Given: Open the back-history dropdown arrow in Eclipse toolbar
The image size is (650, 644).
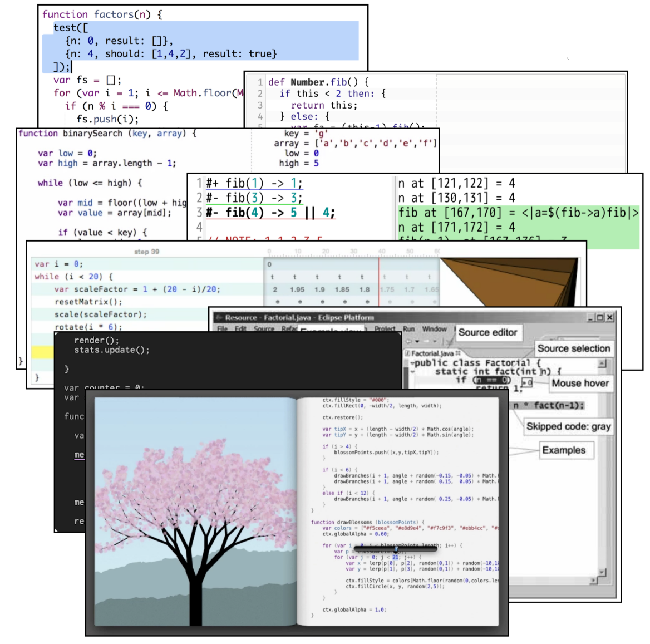Looking at the screenshot, I should pyautogui.click(x=417, y=341).
